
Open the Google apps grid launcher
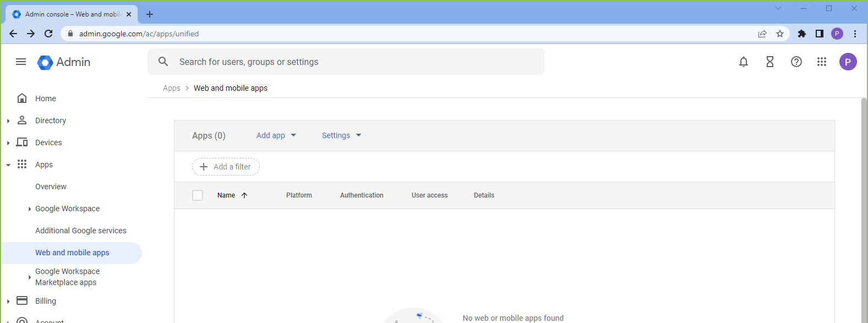[x=822, y=62]
